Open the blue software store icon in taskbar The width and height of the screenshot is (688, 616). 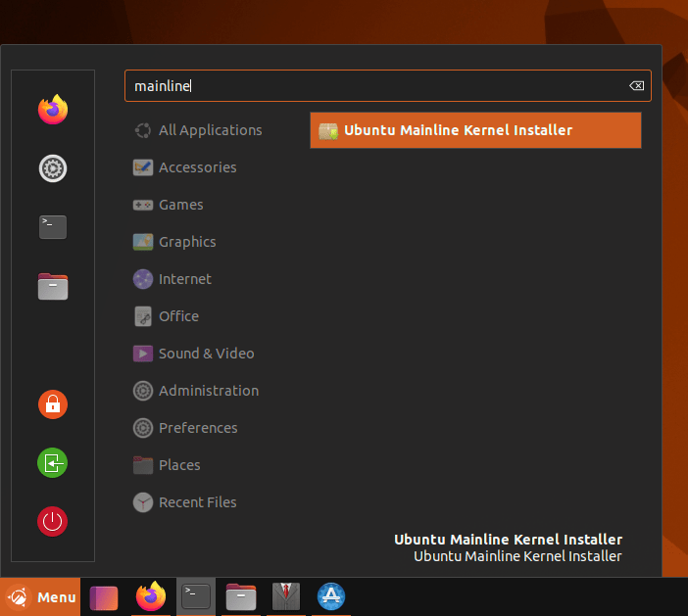[x=330, y=596]
